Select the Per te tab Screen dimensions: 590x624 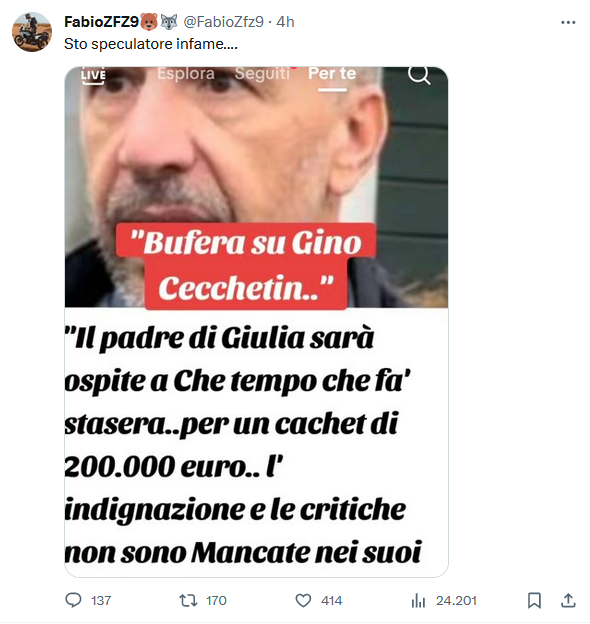pyautogui.click(x=332, y=74)
